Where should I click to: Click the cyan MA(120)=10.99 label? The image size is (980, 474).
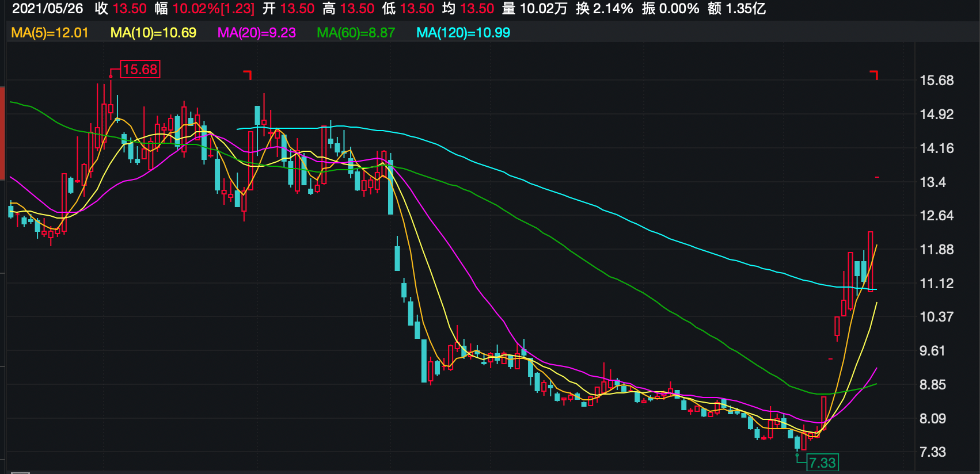[463, 33]
